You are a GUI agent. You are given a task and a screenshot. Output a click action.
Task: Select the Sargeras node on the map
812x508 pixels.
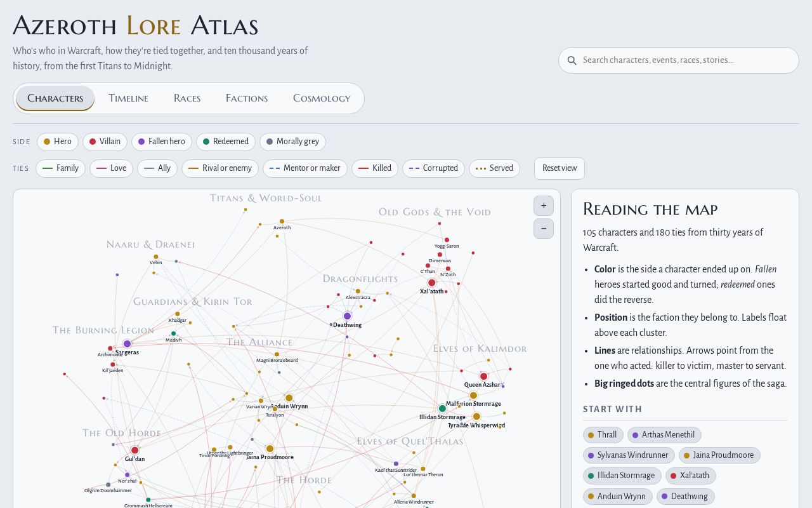[x=127, y=344]
